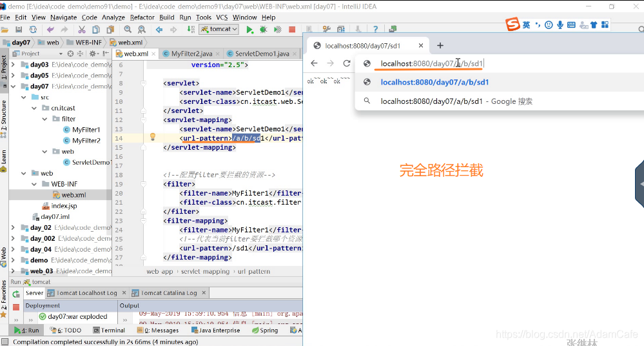This screenshot has height=346, width=644.
Task: Click WEB-INF in the breadcrumb bar
Action: click(84, 43)
